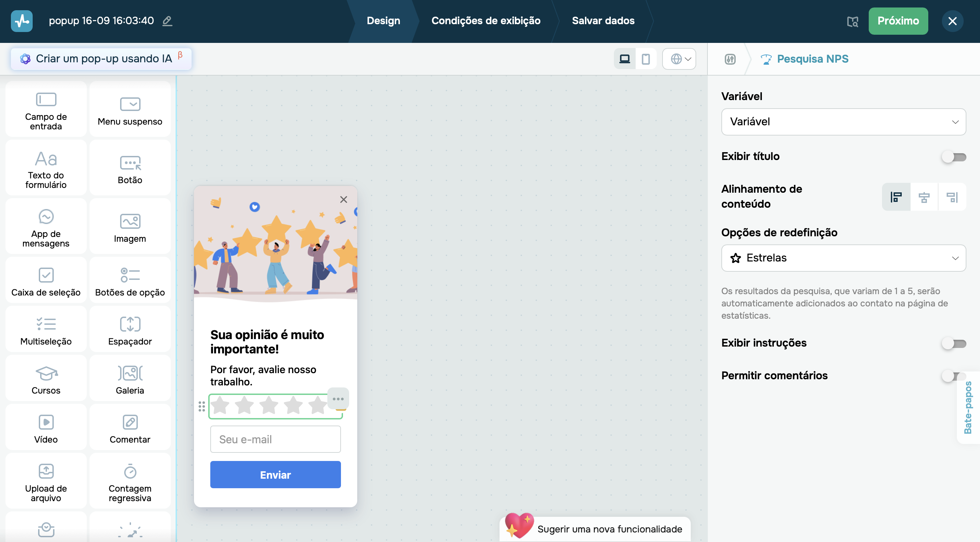Align content to the center
Image resolution: width=980 pixels, height=542 pixels.
[x=924, y=197]
